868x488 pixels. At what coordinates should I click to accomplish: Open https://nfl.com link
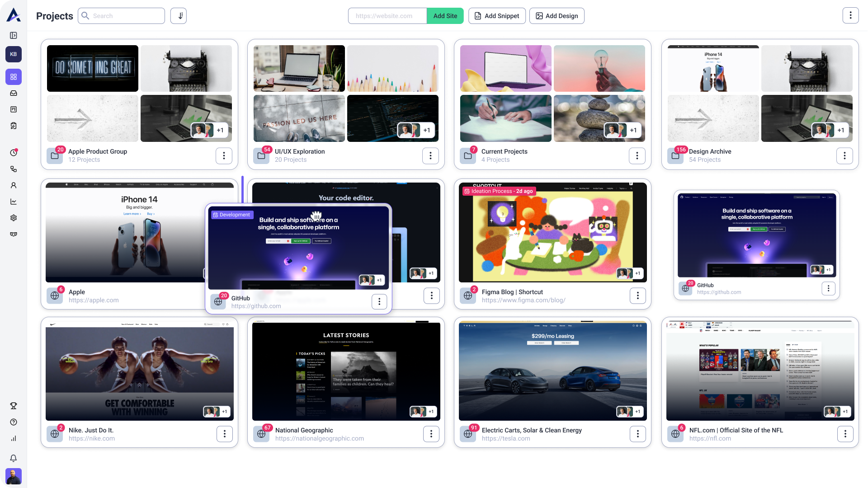click(710, 438)
